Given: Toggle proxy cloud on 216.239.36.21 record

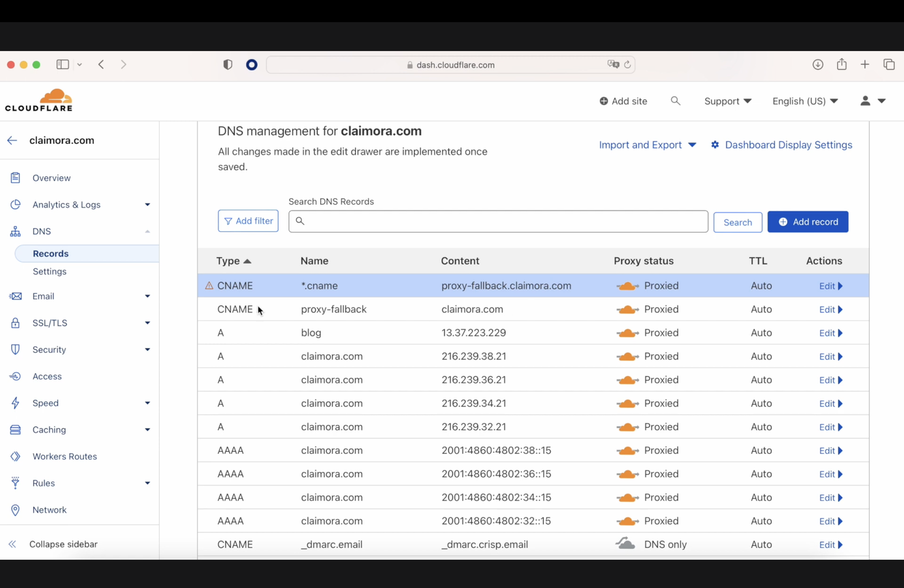Looking at the screenshot, I should coord(627,380).
